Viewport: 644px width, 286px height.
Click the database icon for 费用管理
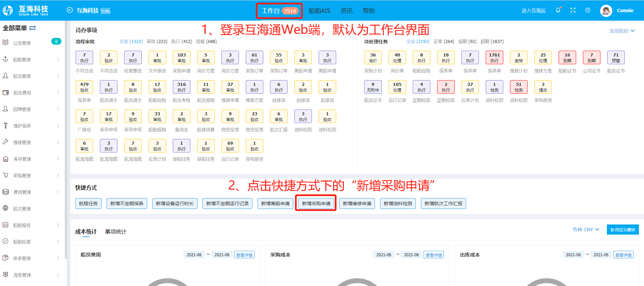click(5, 192)
